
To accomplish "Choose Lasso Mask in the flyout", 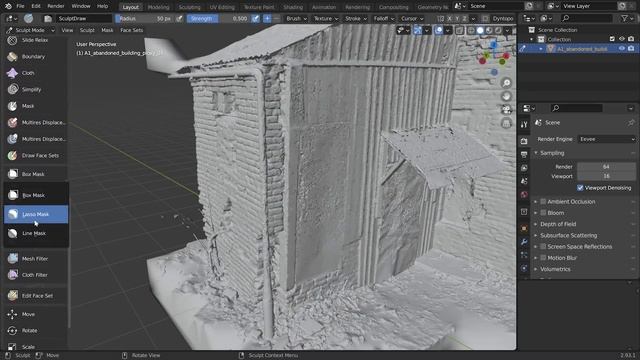I will click(x=36, y=214).
